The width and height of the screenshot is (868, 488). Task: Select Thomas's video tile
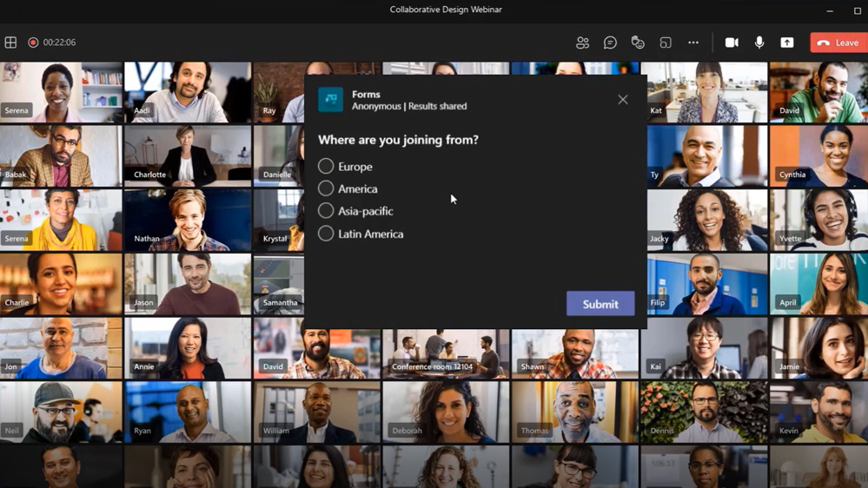[x=574, y=412]
